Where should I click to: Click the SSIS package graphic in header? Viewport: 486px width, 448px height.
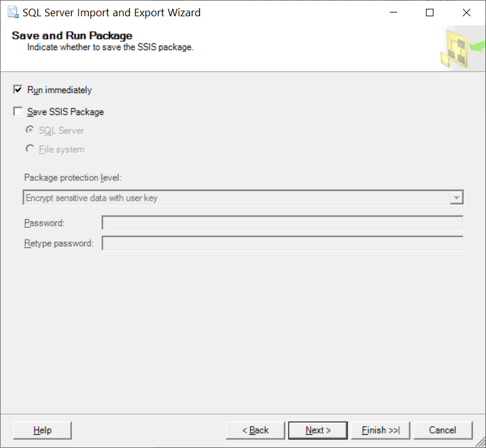click(462, 48)
